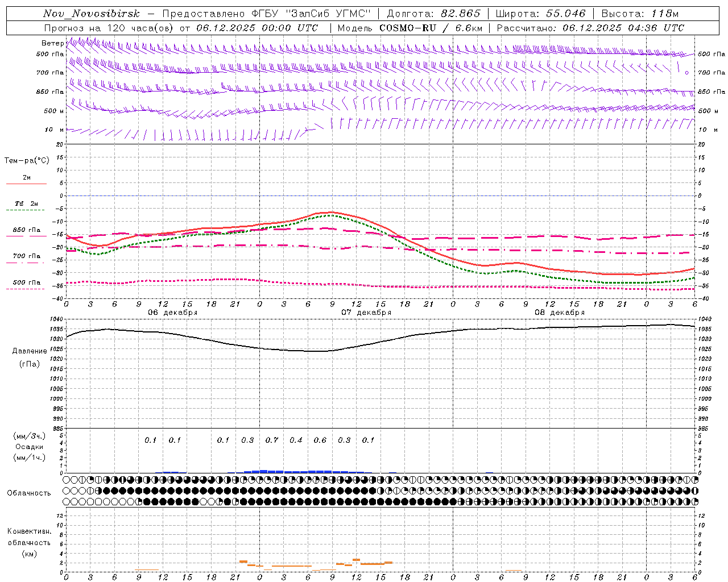Viewport: 728px width, 582px height.
Task: Select the Тем-ра(°C) temperature panel label
Action: (27, 160)
